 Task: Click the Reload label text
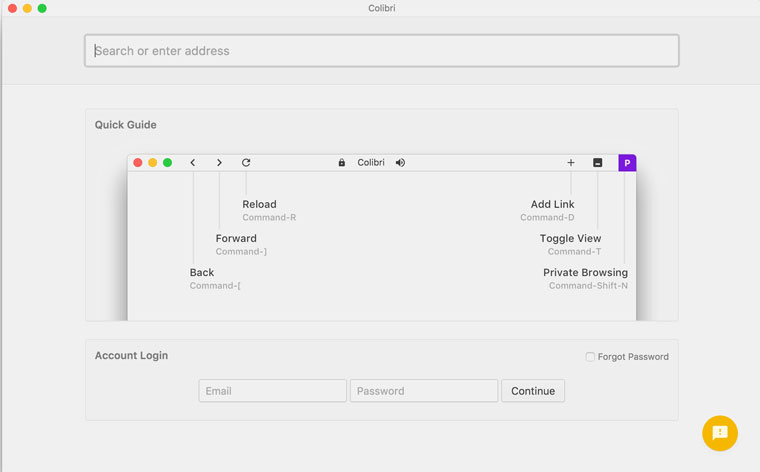259,204
